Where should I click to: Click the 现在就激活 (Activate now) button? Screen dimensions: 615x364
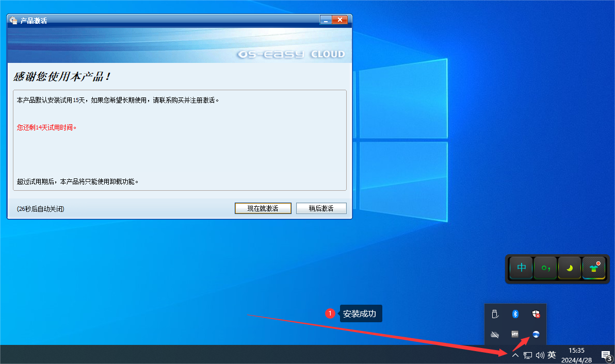pyautogui.click(x=263, y=208)
